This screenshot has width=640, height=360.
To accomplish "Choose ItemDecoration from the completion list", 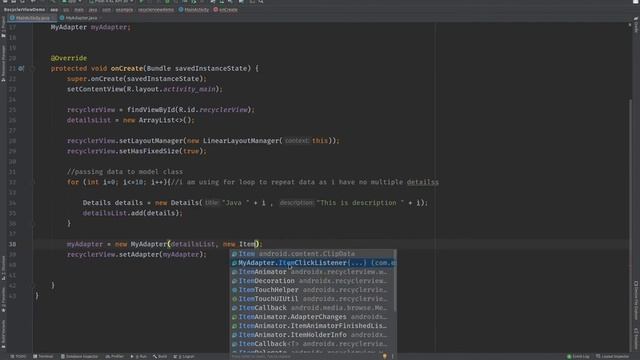I will pos(313,281).
